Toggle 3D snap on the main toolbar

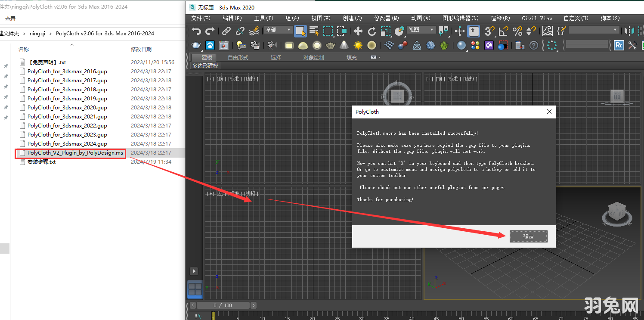pyautogui.click(x=490, y=31)
